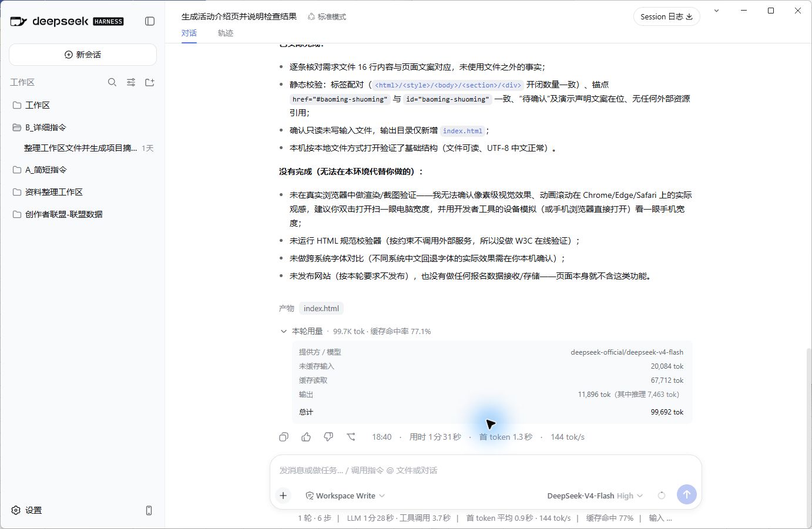The width and height of the screenshot is (812, 529).
Task: Start a 新会话 conversation
Action: [83, 55]
